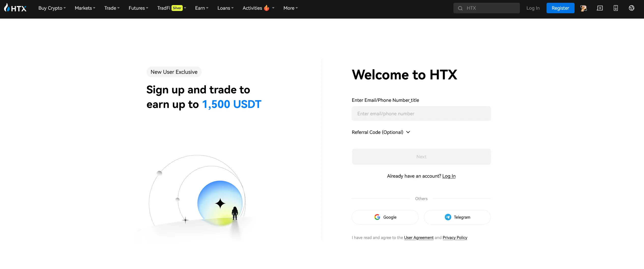Image resolution: width=644 pixels, height=269 pixels.
Task: Open the ribbon mascot promo icon
Action: coord(584,8)
